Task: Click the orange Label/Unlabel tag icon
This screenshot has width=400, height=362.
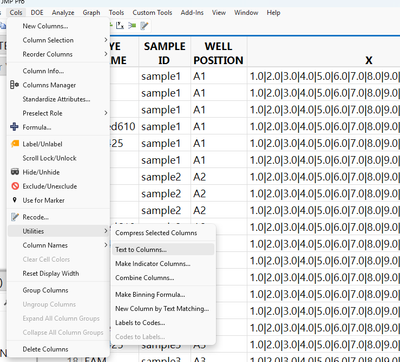Action: [x=15, y=144]
